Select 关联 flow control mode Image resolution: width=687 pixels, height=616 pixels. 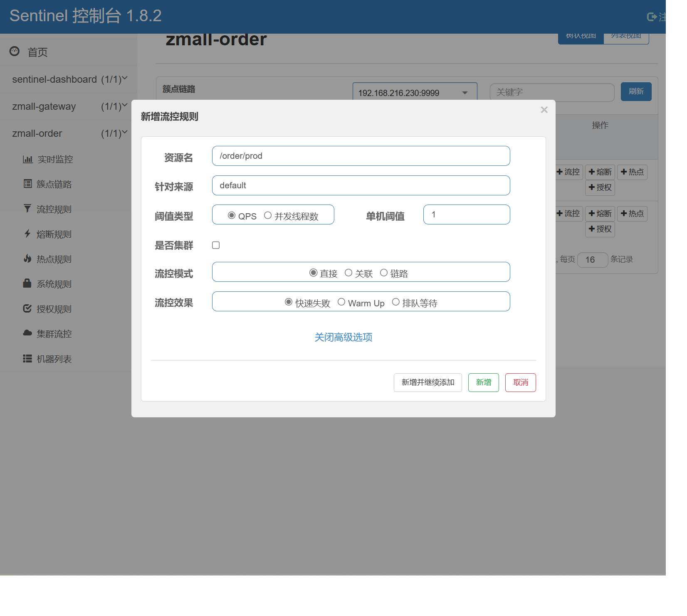click(x=348, y=273)
